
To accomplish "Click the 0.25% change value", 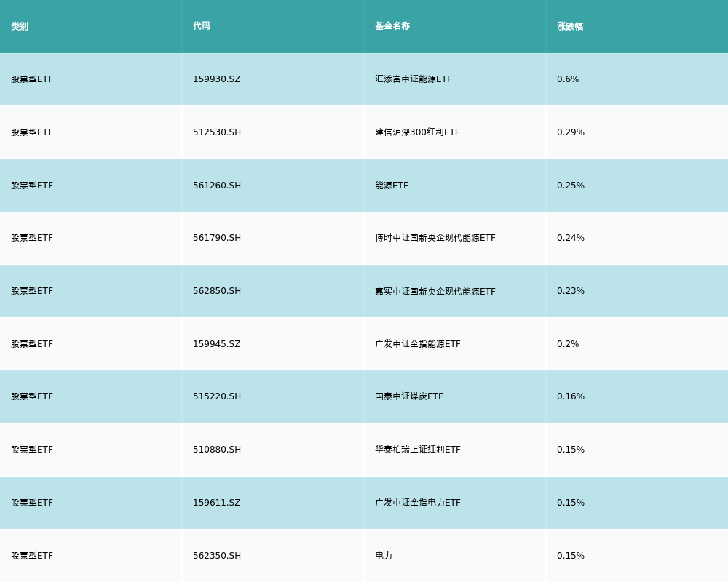I will (x=571, y=186).
